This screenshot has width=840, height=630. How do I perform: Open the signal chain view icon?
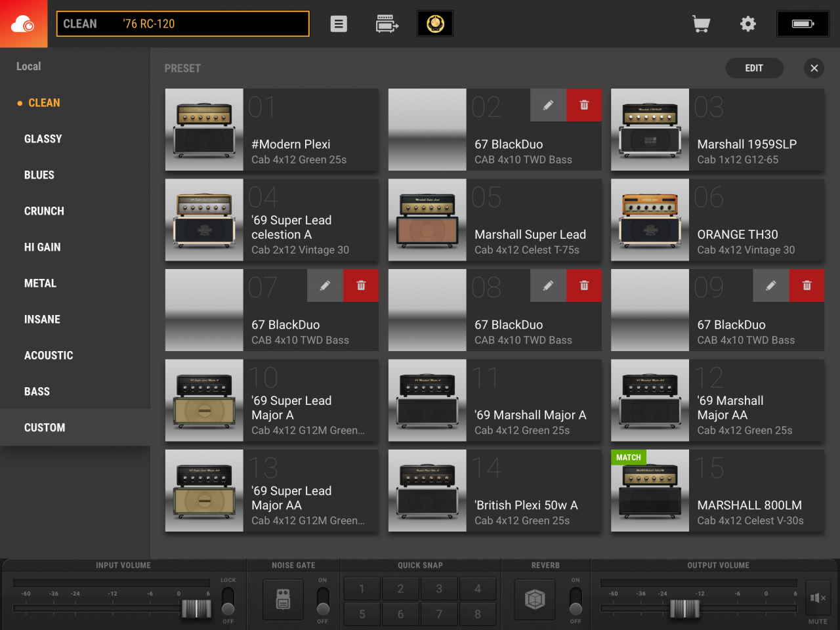(x=387, y=24)
